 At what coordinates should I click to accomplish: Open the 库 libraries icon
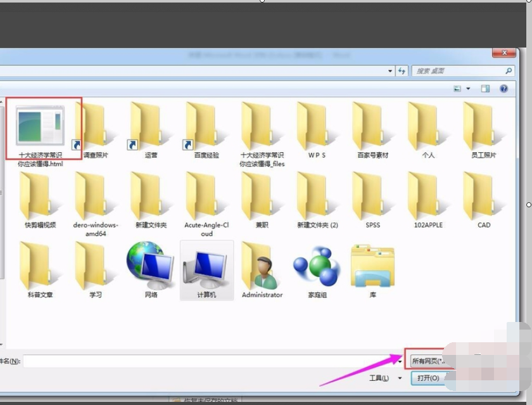pyautogui.click(x=372, y=270)
